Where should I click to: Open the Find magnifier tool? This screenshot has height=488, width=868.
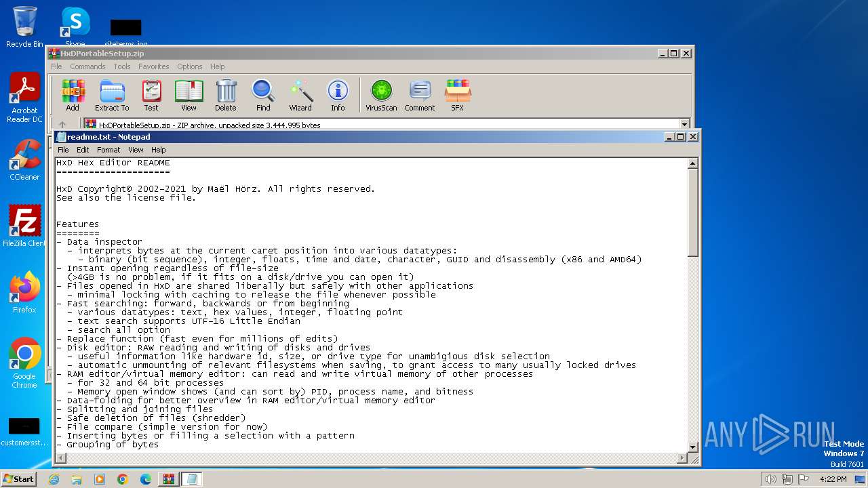pos(263,95)
